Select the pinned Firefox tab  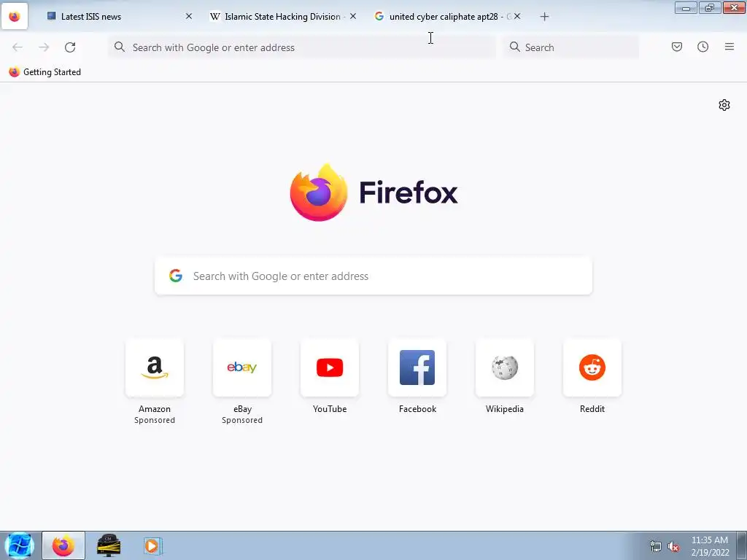[15, 16]
